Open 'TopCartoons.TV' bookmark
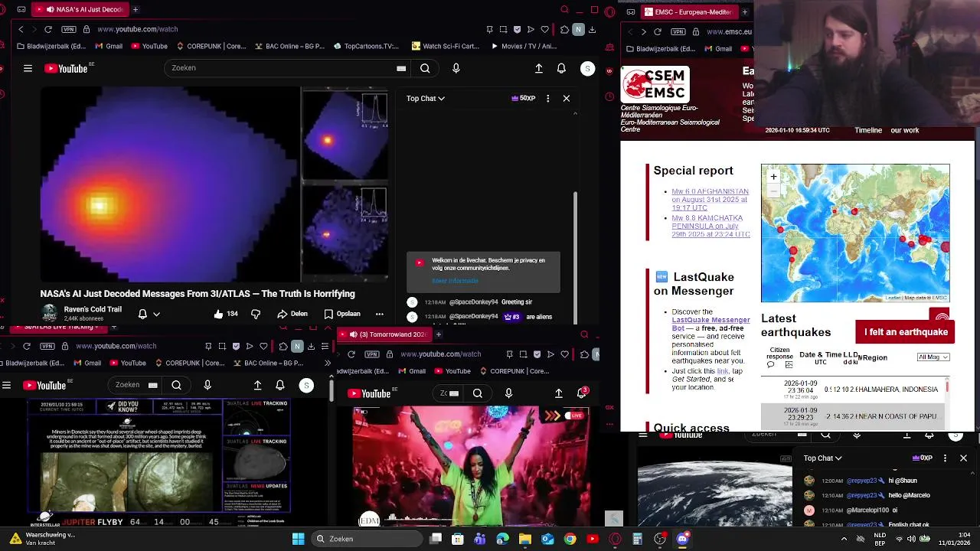 (x=366, y=46)
